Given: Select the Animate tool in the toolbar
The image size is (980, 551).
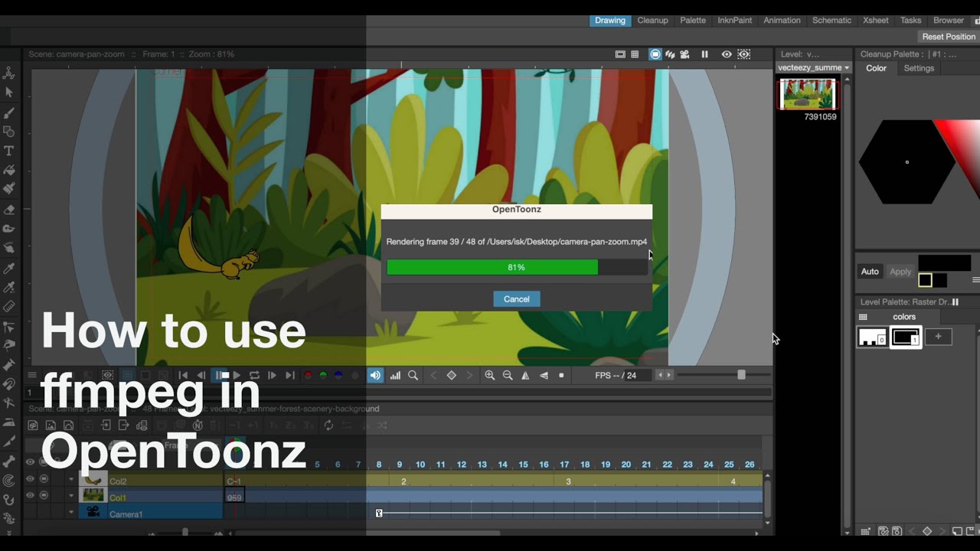Looking at the screenshot, I should (x=9, y=73).
